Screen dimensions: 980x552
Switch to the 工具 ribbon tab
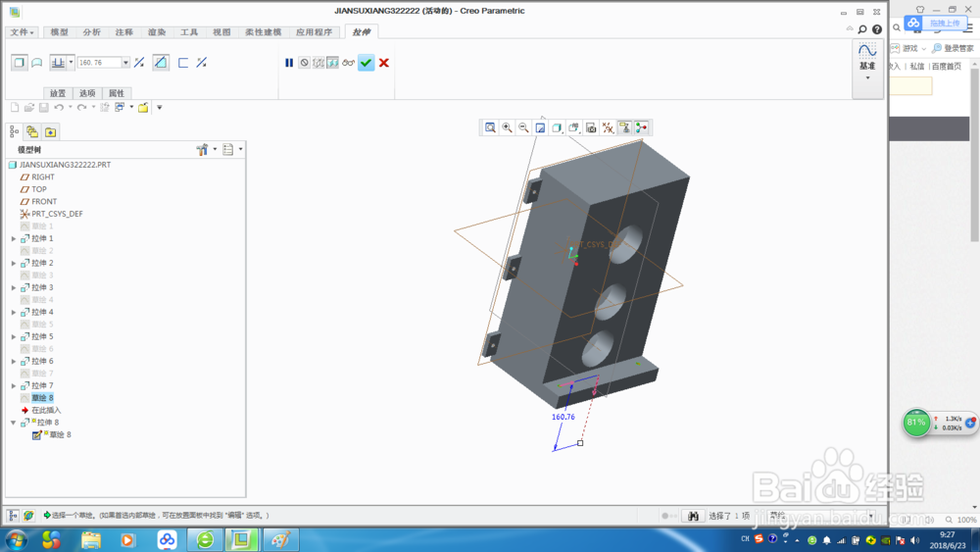click(189, 32)
